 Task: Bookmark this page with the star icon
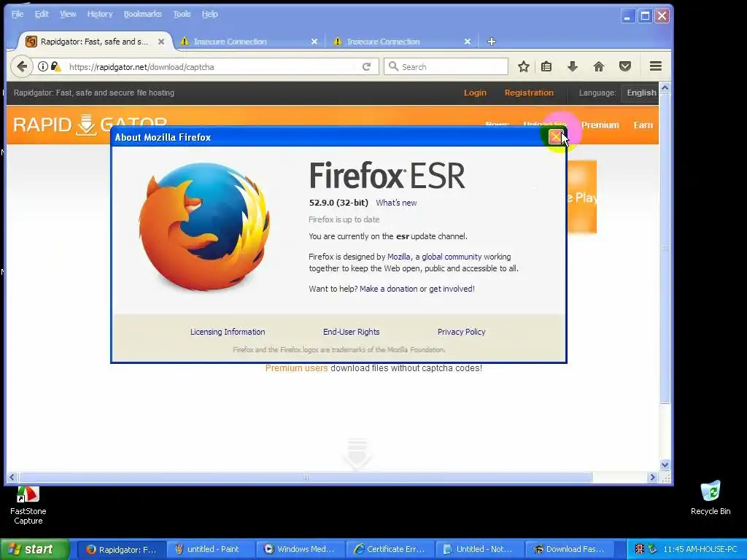coord(524,66)
